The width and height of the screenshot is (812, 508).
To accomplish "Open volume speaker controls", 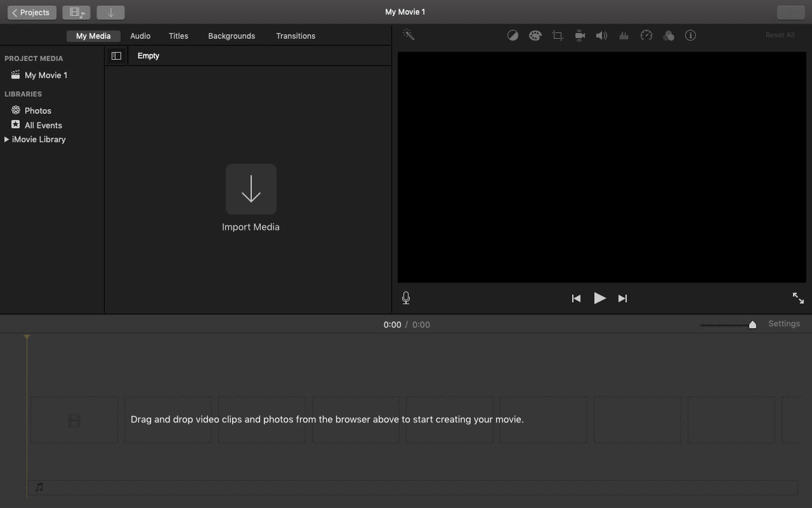I will [601, 36].
